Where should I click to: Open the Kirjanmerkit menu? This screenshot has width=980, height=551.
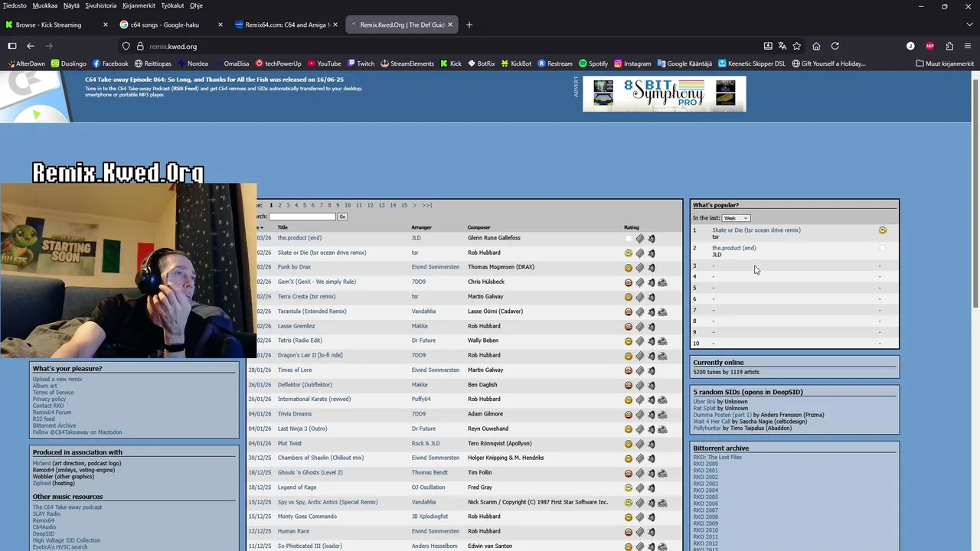(x=139, y=5)
